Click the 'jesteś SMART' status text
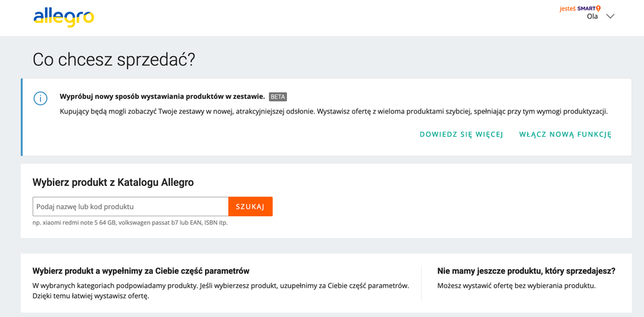Image resolution: width=644 pixels, height=317 pixels. [x=578, y=8]
